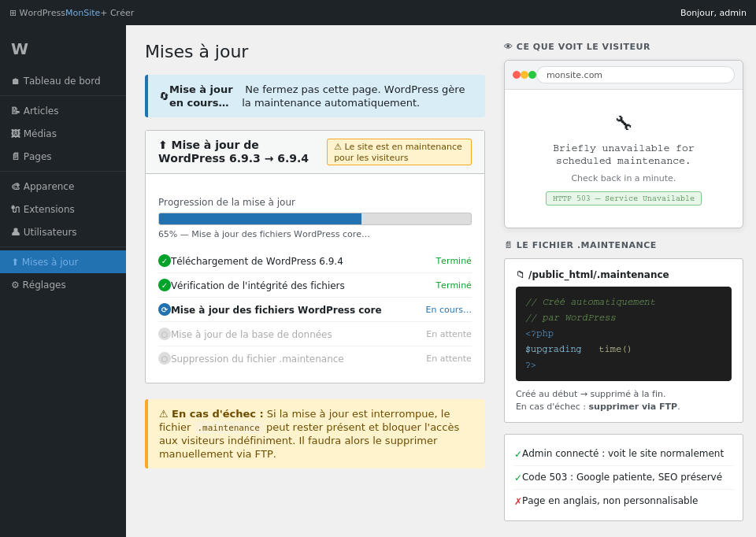
Task: Go to Médias in sidebar
Action: [x=63, y=134]
